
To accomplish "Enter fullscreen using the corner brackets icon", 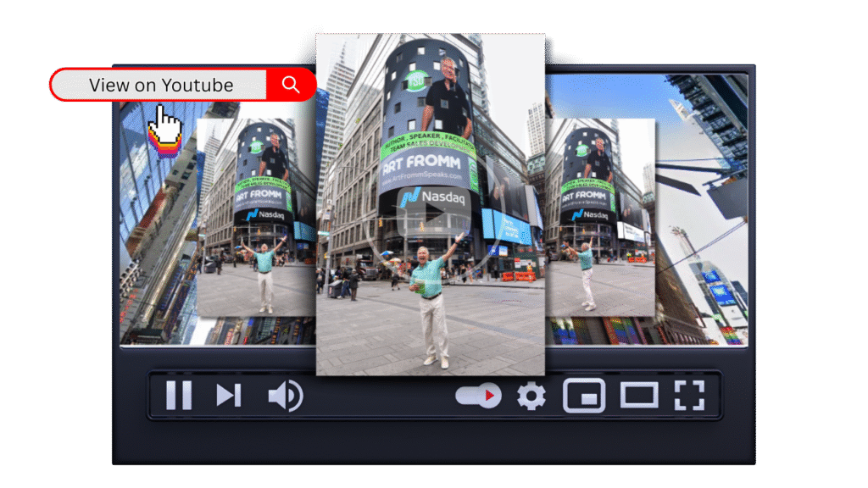I will coord(689,396).
